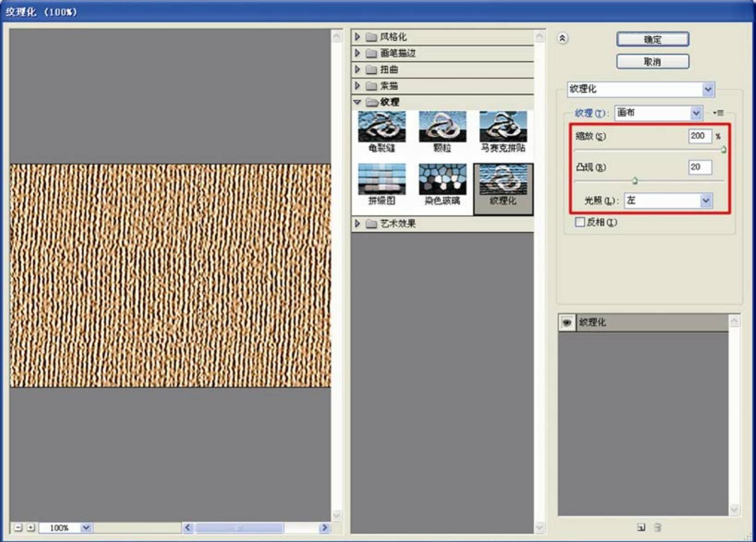
Task: Pick the 拼缀图 patchwork filter thumbnail
Action: pos(381,184)
